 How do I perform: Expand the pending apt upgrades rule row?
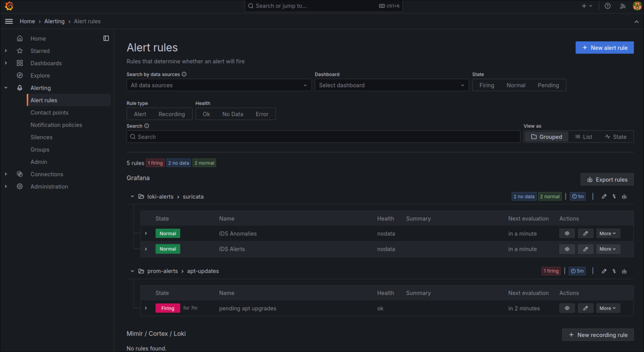click(146, 308)
